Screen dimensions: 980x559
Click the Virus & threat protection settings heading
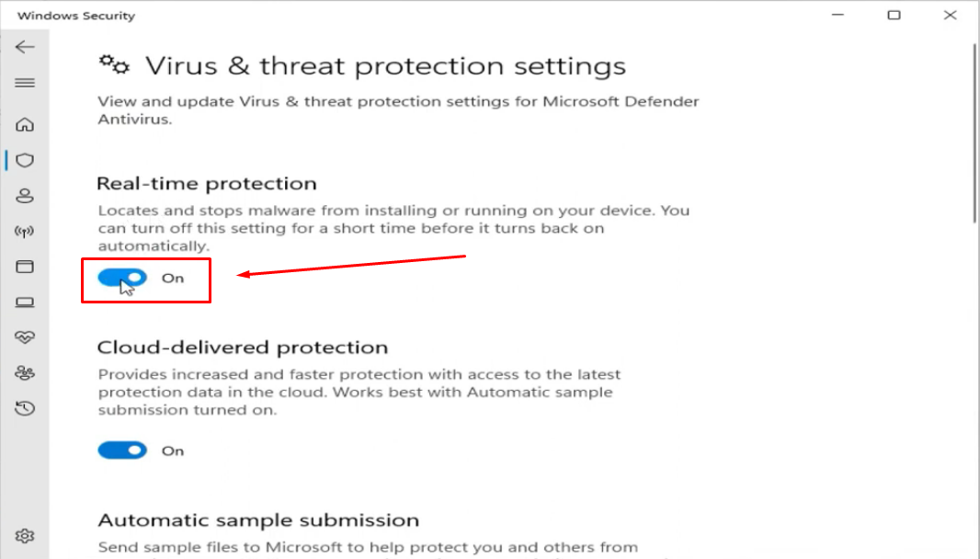(384, 65)
